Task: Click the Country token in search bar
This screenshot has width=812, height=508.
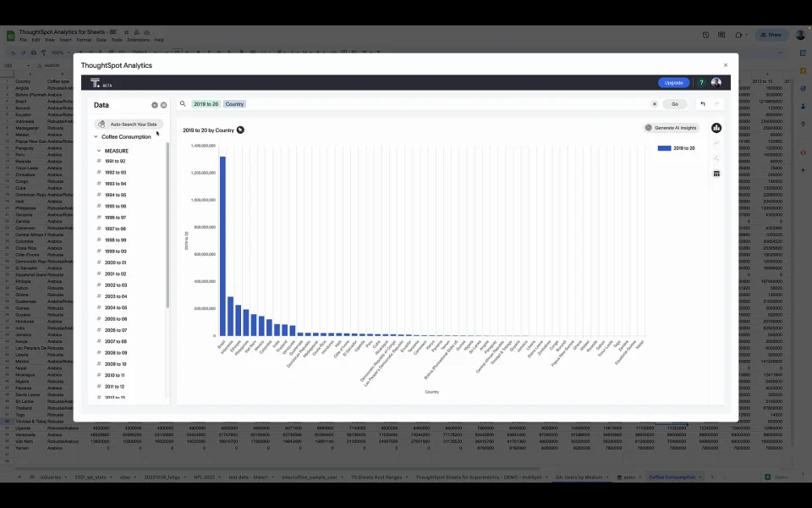Action: click(234, 104)
